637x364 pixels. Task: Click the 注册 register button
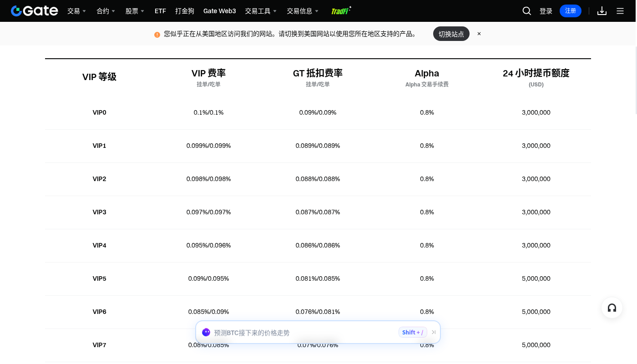tap(571, 11)
